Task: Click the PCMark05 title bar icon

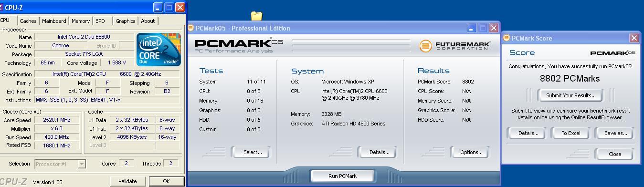Action: pos(191,28)
